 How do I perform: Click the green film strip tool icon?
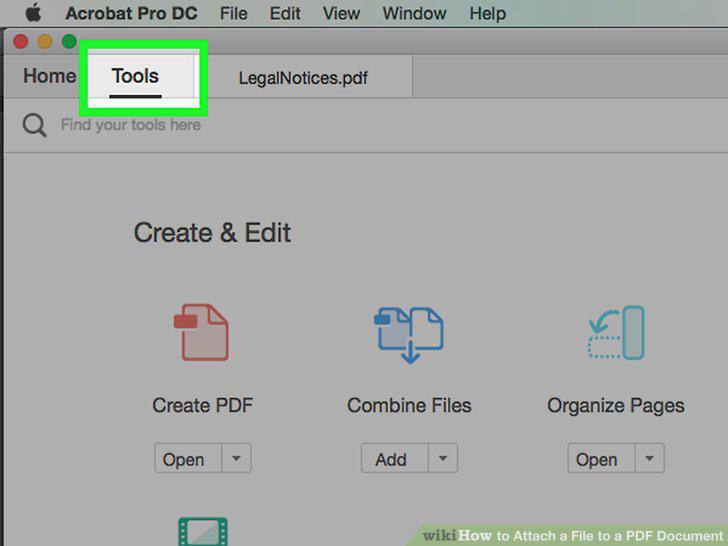point(203,531)
